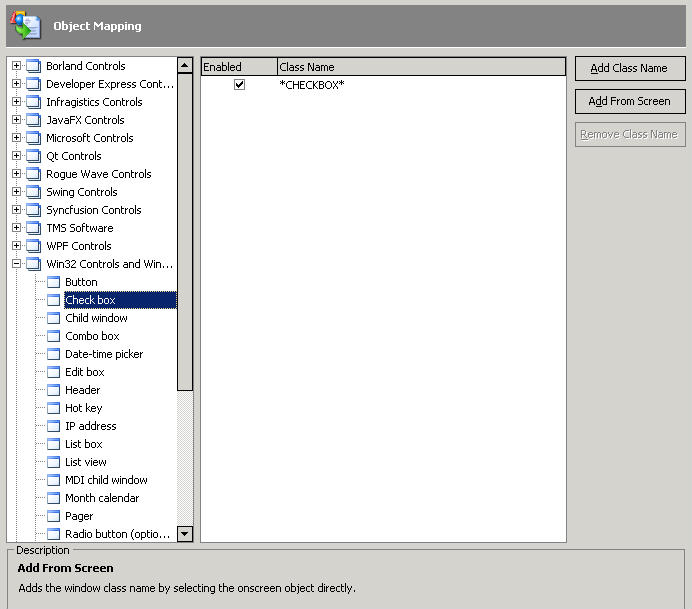Expand the Microsoft Controls node

click(16, 138)
